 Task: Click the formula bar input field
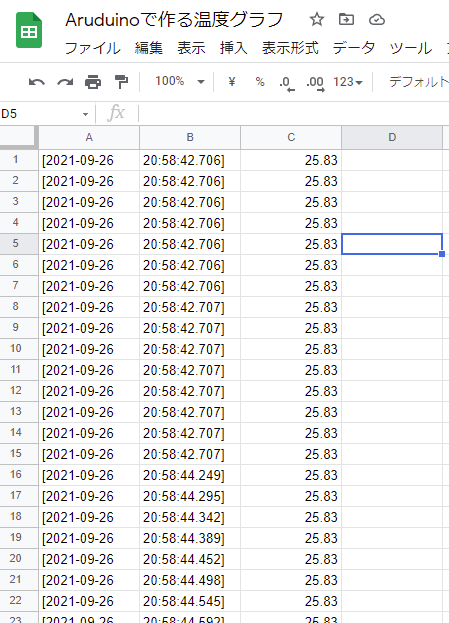[x=294, y=114]
